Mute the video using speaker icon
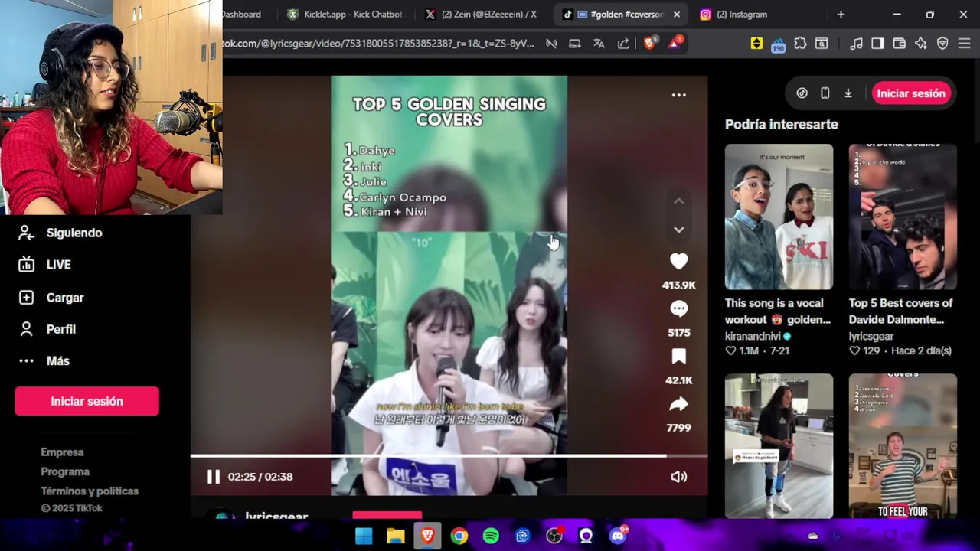980x551 pixels. tap(678, 477)
